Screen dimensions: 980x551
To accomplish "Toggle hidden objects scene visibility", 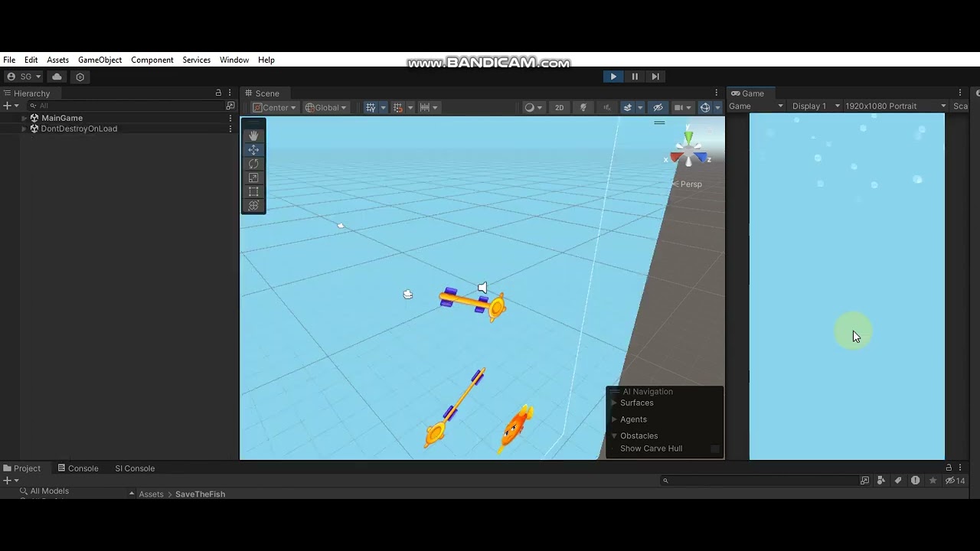I will click(658, 107).
